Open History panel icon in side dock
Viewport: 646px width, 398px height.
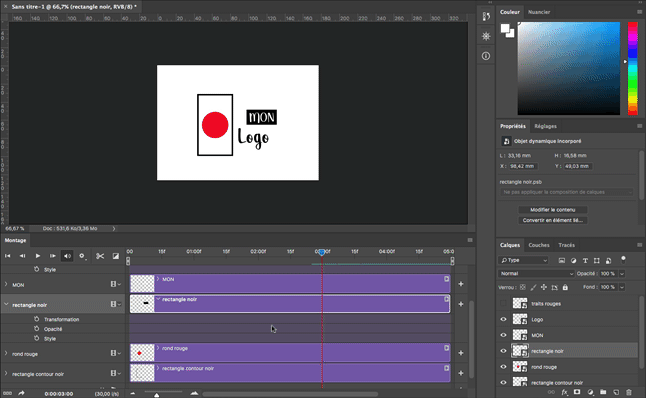pos(486,16)
